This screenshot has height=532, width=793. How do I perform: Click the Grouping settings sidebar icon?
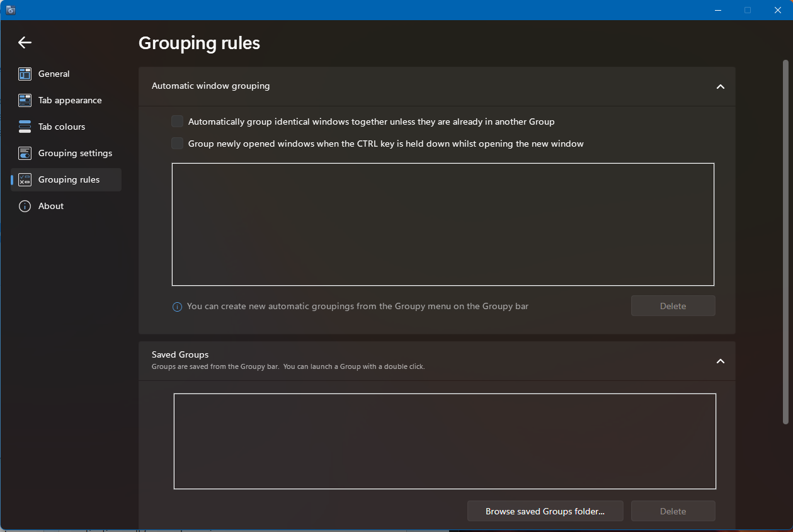25,153
